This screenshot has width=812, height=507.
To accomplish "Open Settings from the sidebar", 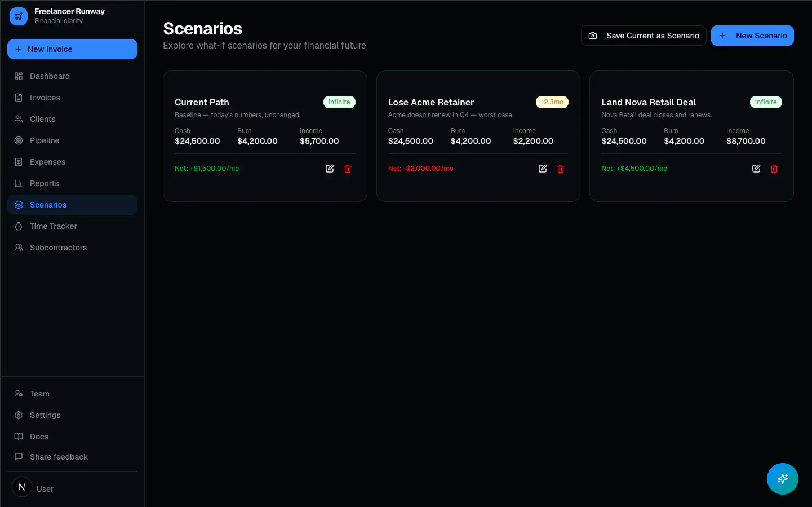I will (72, 415).
